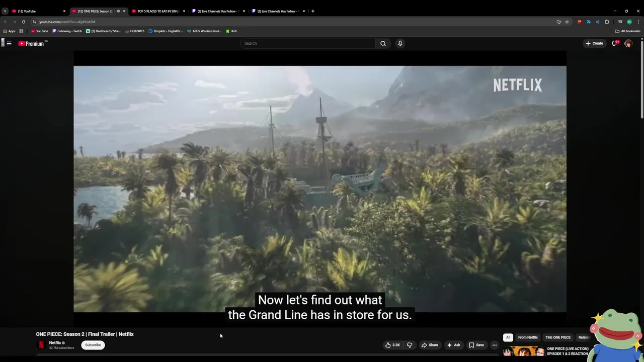Click the search magnifier button
This screenshot has height=362, width=644.
(383, 43)
